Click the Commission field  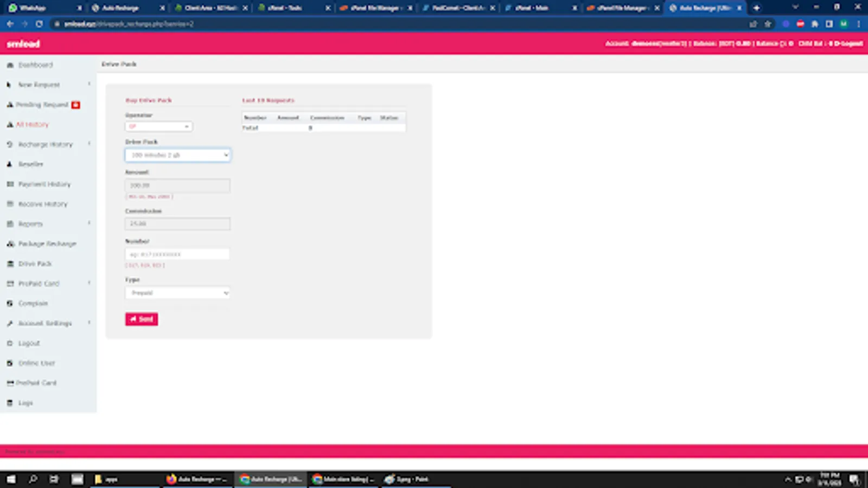(x=177, y=223)
